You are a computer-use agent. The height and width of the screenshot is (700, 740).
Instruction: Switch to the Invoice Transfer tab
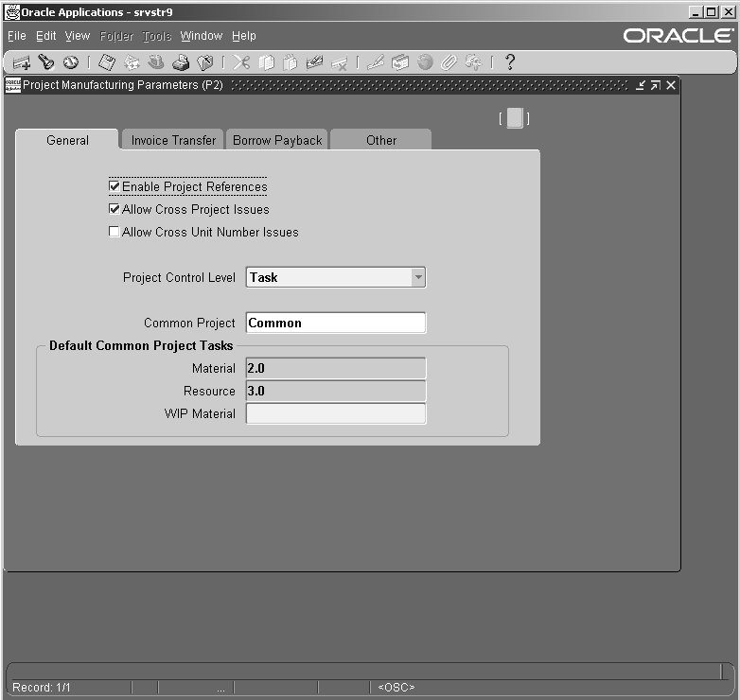click(173, 140)
